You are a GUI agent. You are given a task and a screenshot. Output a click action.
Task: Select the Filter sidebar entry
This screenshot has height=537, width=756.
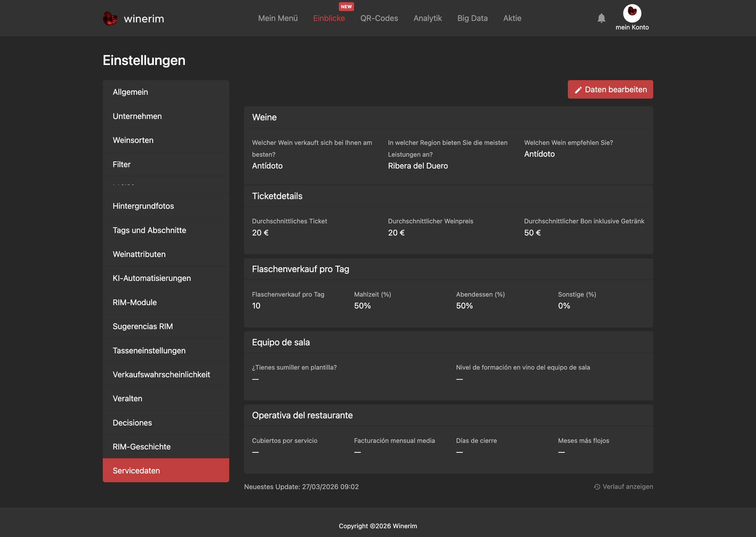coord(166,164)
